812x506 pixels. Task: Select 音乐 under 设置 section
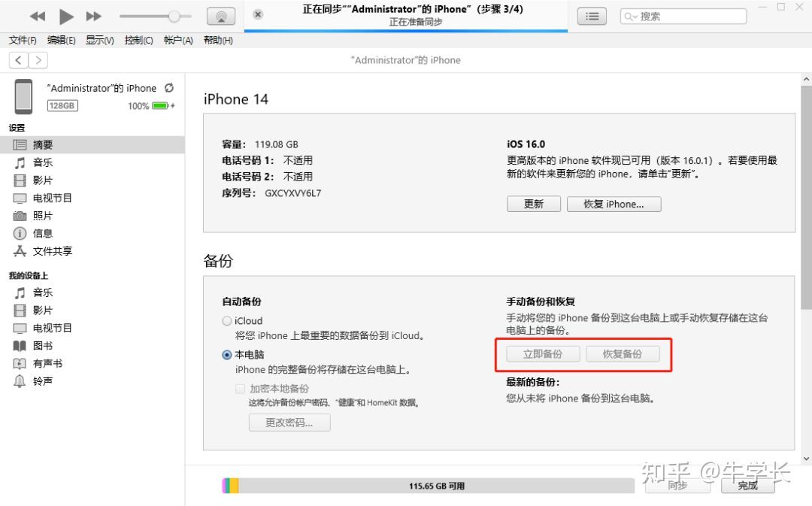(92, 162)
